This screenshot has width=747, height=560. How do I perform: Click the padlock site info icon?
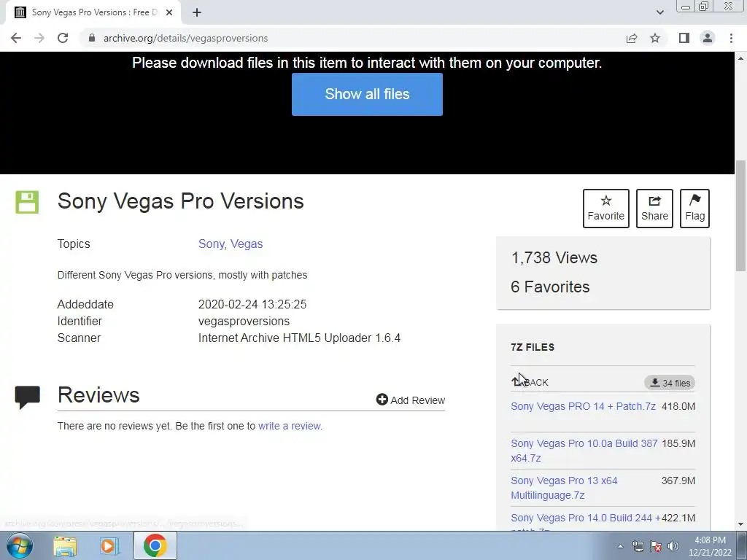pos(92,38)
